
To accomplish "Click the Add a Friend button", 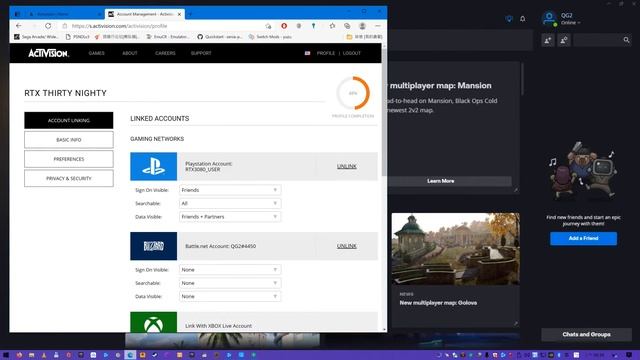I will 583,238.
